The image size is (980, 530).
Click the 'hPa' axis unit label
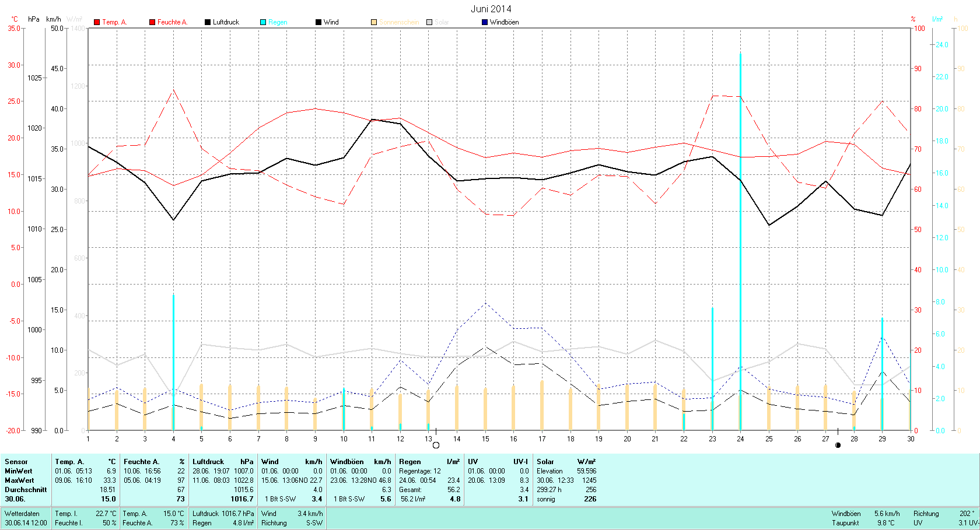click(x=34, y=19)
